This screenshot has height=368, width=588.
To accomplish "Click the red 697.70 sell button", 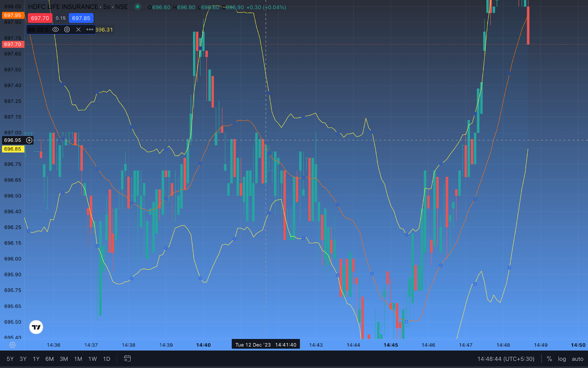I will (40, 18).
